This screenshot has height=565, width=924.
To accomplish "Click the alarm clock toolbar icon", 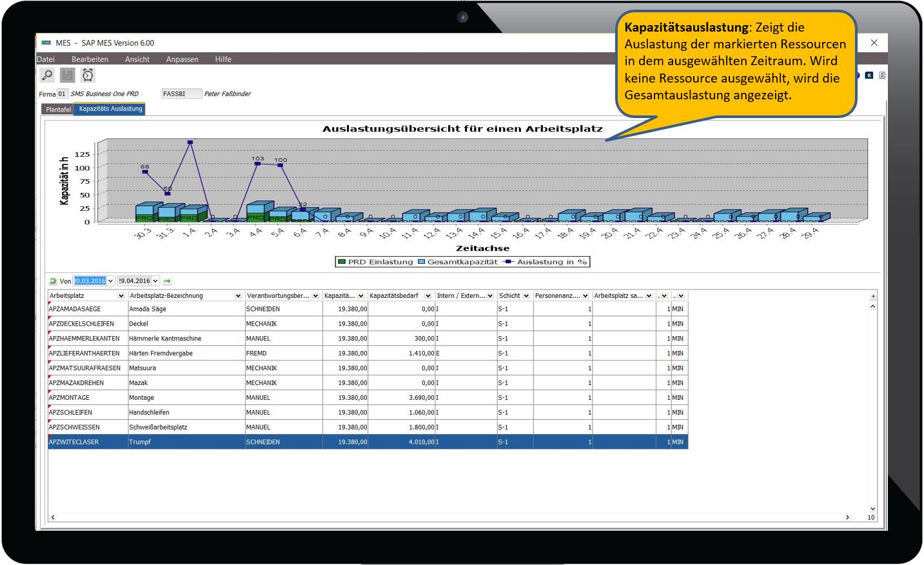I will 88,75.
